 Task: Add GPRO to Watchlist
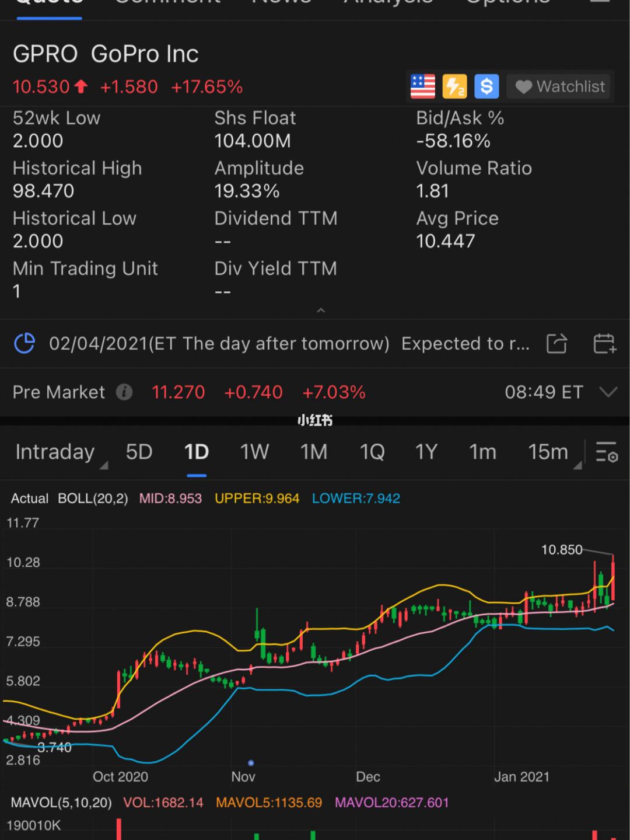[560, 86]
